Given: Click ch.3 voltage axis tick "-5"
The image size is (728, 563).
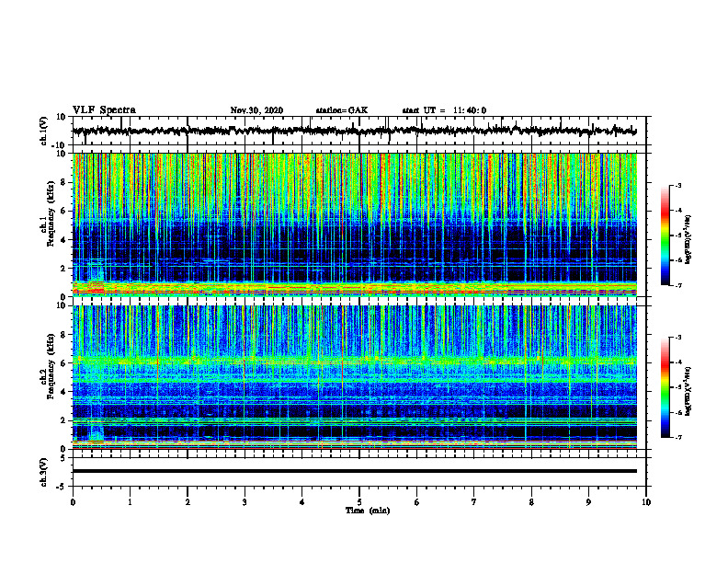Looking at the screenshot, I should (x=62, y=487).
